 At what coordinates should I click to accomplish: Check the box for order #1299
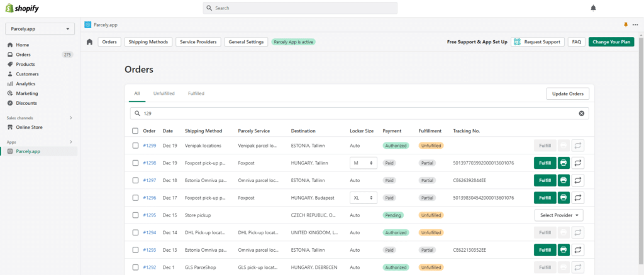(135, 146)
